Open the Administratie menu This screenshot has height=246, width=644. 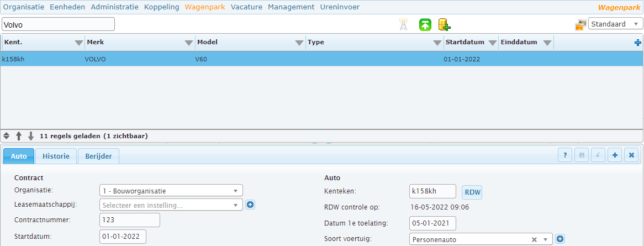[x=114, y=7]
